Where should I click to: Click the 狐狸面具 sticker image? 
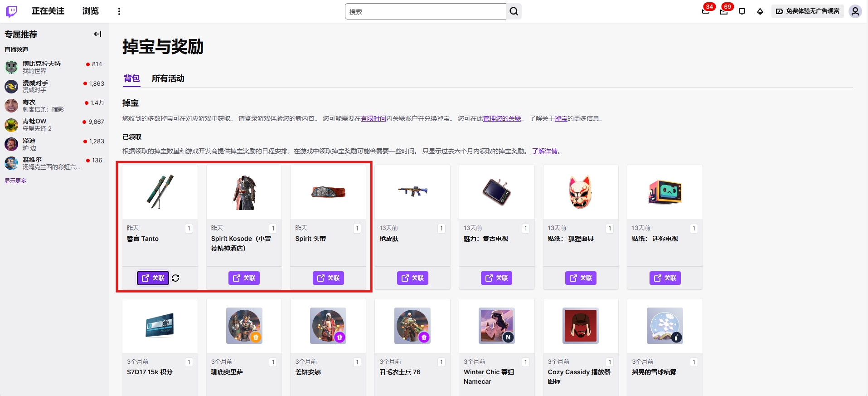coord(581,192)
